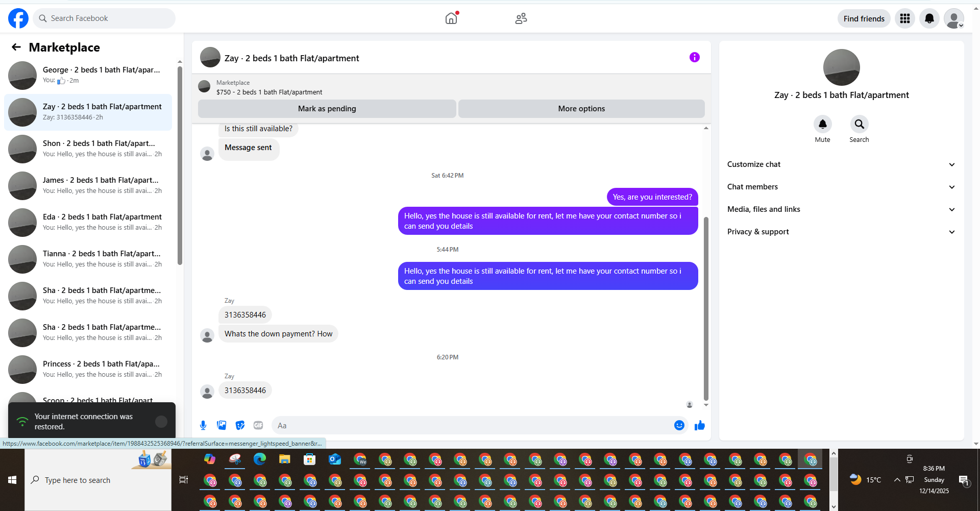Viewport: 980px width, 511px height.
Task: Click Mark as pending button
Action: 327,109
